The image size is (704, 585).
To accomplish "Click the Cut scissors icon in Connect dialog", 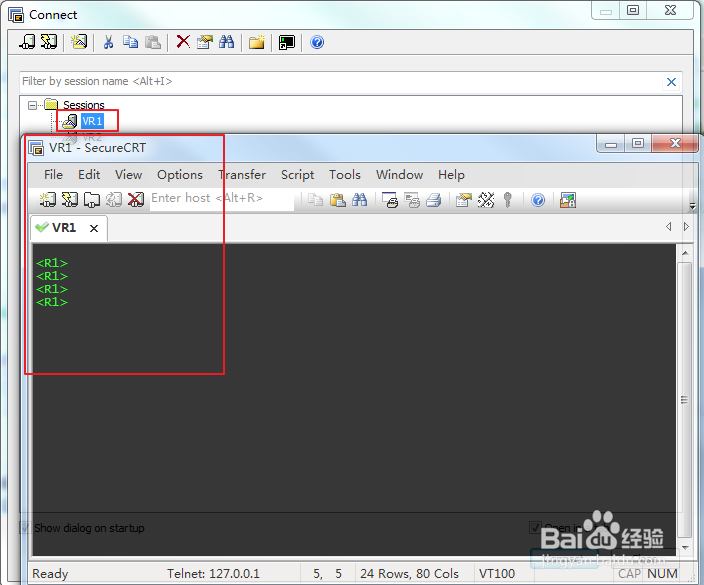I will [108, 42].
